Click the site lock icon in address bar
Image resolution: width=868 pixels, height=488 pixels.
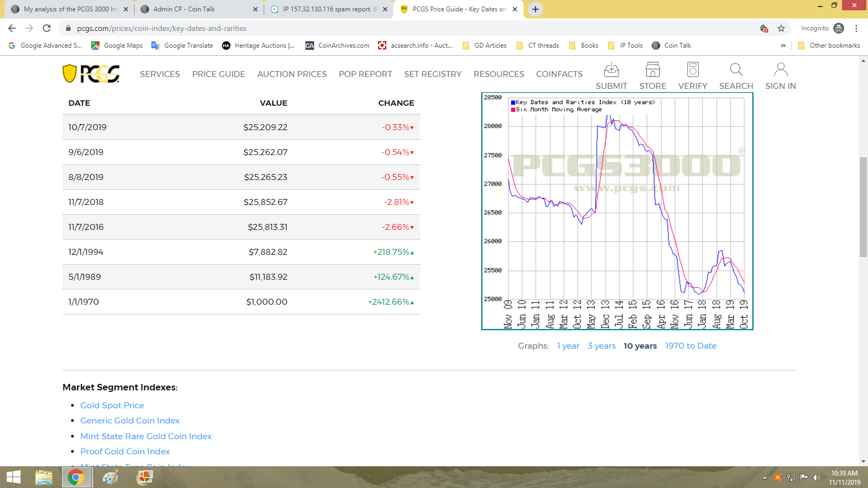pyautogui.click(x=68, y=28)
